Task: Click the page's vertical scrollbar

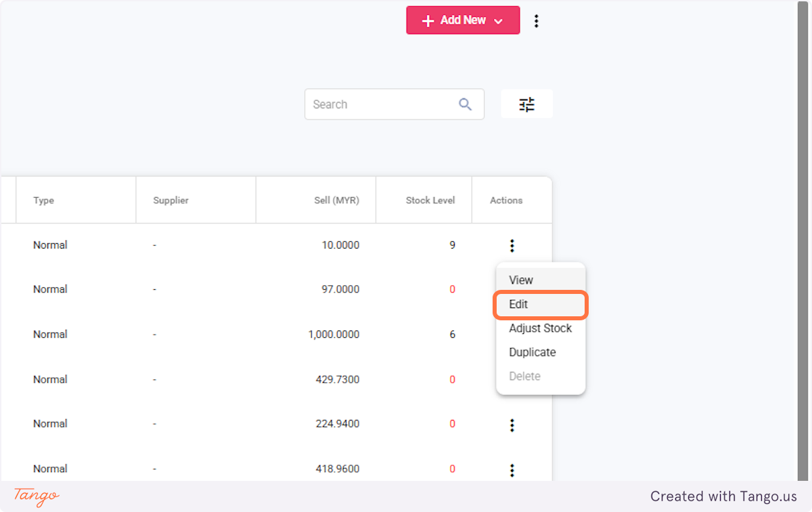Action: [x=803, y=241]
